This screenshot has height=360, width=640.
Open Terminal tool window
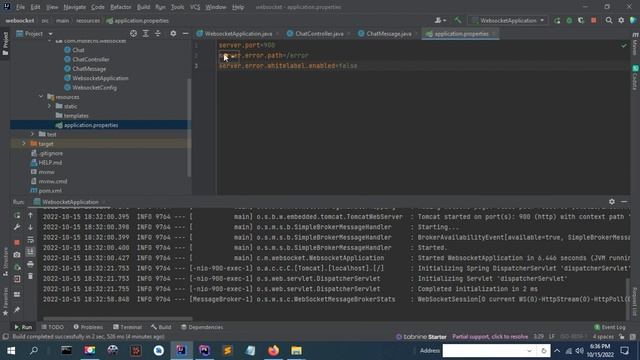127,327
